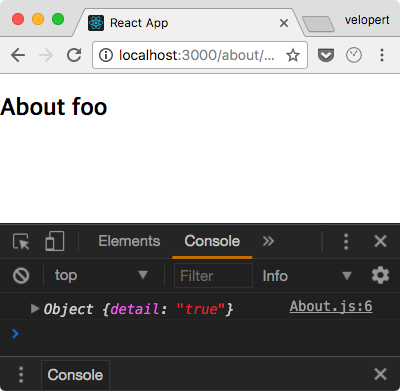The height and width of the screenshot is (391, 400).
Task: Open DevTools customize three-dot menu
Action: [x=346, y=241]
